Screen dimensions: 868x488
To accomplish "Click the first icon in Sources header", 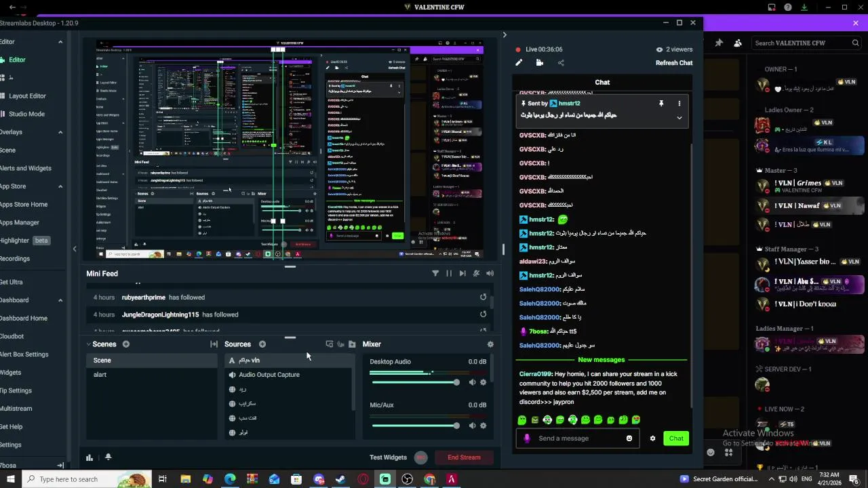I will click(330, 344).
